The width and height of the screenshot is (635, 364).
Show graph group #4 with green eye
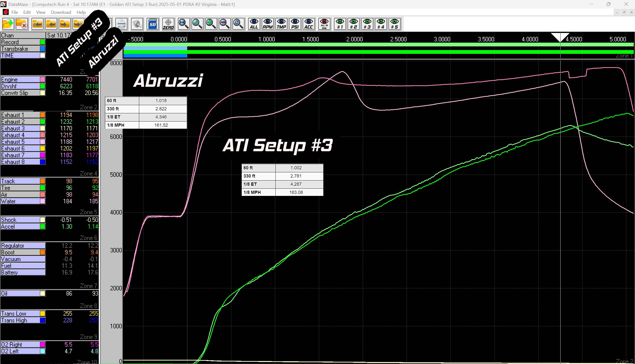point(381,24)
